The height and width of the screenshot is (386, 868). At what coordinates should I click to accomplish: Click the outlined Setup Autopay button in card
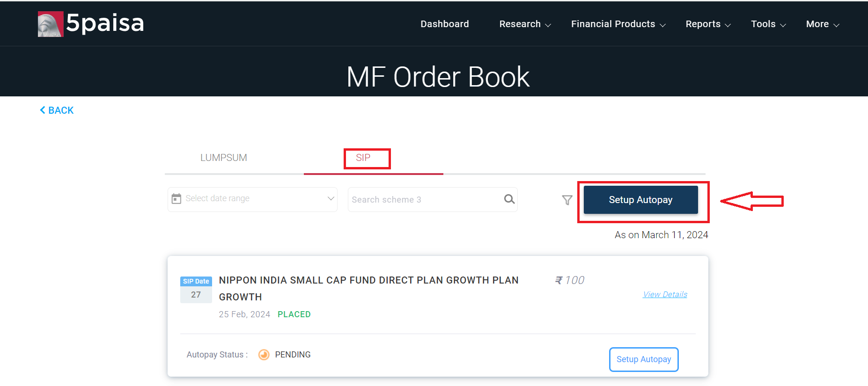(x=644, y=359)
